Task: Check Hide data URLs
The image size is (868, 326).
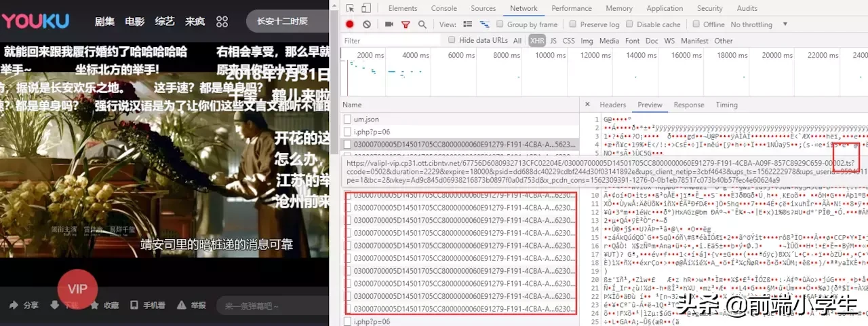Action: tap(452, 41)
